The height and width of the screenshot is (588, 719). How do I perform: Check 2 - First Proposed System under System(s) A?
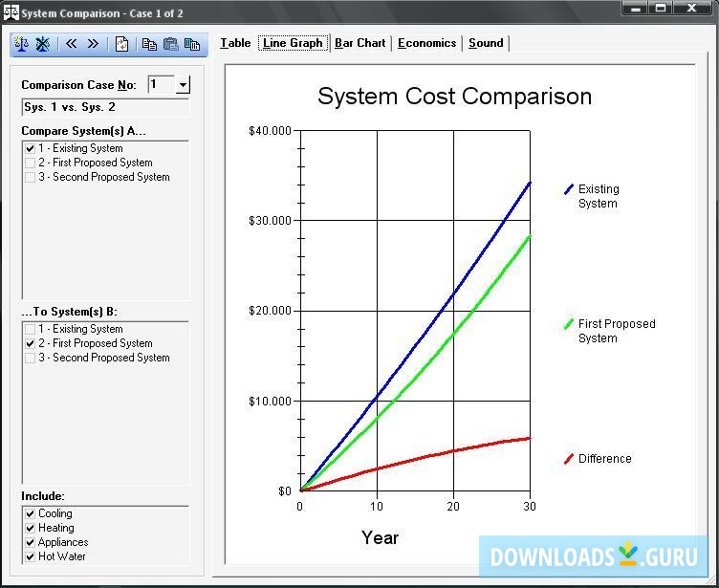[30, 163]
